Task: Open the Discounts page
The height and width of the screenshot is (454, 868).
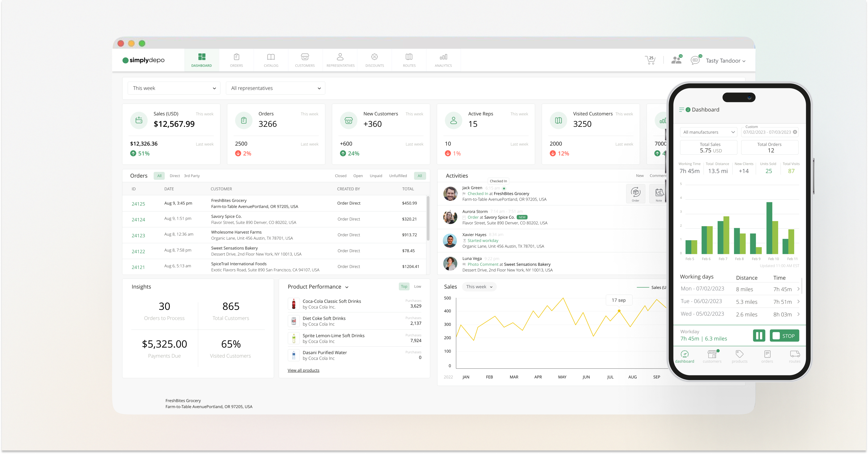Action: [x=374, y=60]
